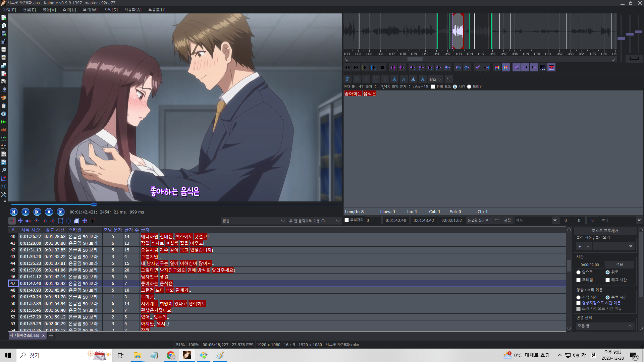
Task: Select the move tool under the video
Action: click(x=20, y=221)
